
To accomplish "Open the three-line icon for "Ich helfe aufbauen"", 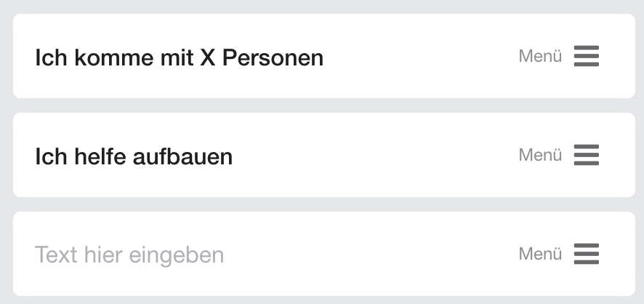I will (586, 155).
